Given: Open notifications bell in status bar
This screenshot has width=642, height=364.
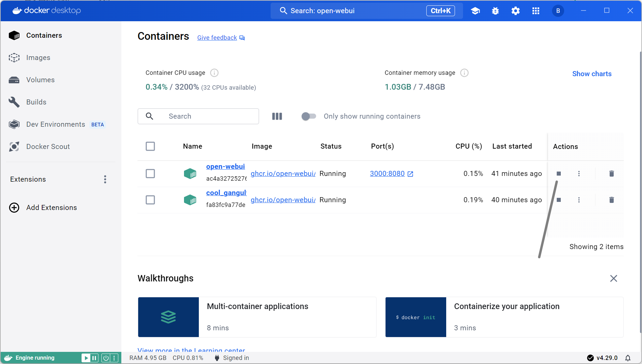Looking at the screenshot, I should (628, 358).
